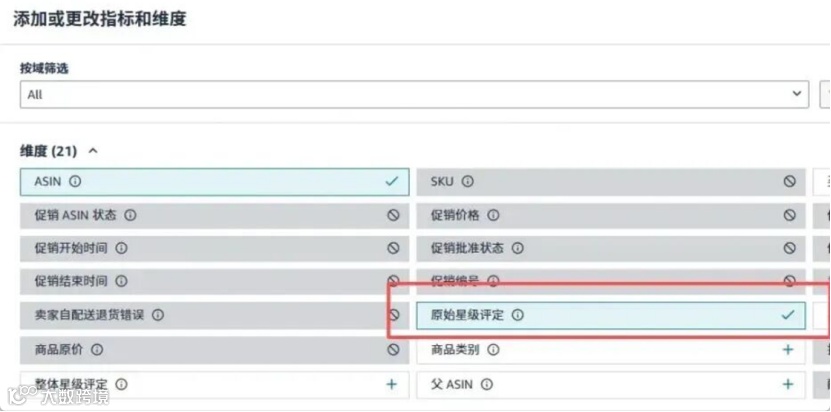This screenshot has height=412, width=831.
Task: Click info icon beside 促销 ASIN 状态
Action: click(131, 215)
